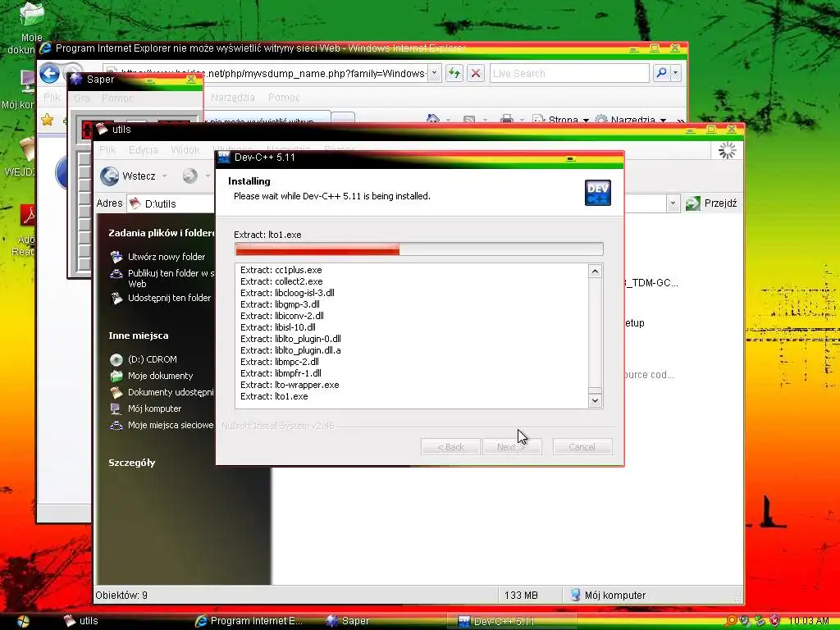Click 'Inne miejsca' panel header

(x=138, y=336)
